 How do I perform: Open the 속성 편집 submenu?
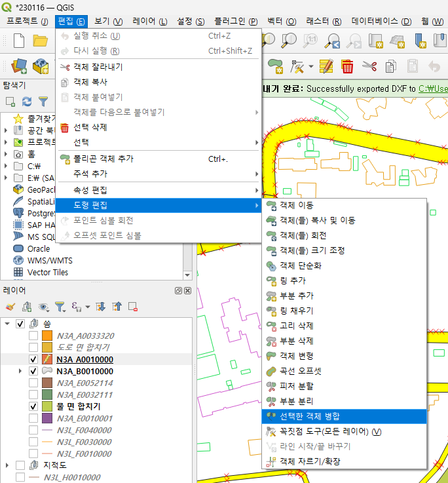[x=159, y=190]
